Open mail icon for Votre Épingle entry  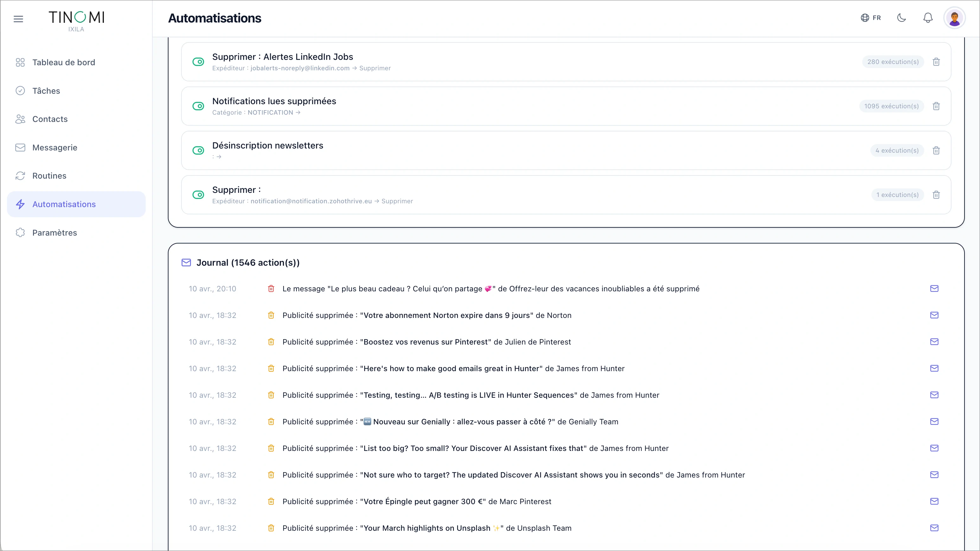pos(934,502)
